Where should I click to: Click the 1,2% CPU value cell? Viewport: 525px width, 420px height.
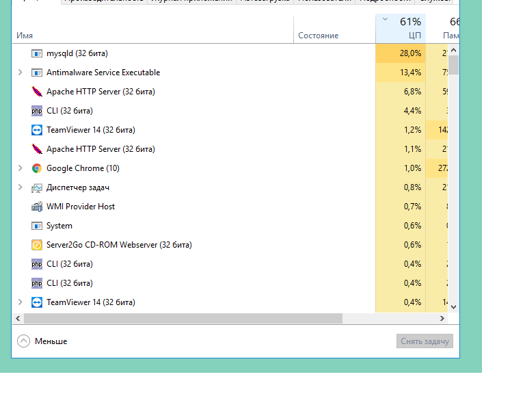coord(401,130)
